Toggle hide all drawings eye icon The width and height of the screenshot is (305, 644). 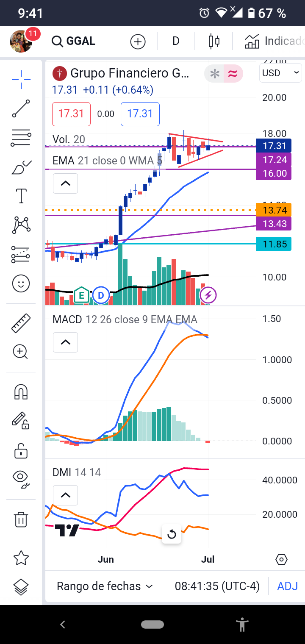click(x=21, y=479)
